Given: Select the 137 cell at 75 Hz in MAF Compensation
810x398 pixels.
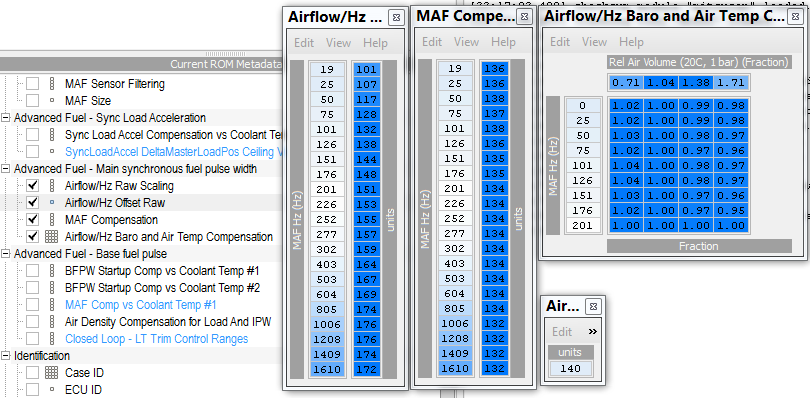Looking at the screenshot, I should [495, 114].
